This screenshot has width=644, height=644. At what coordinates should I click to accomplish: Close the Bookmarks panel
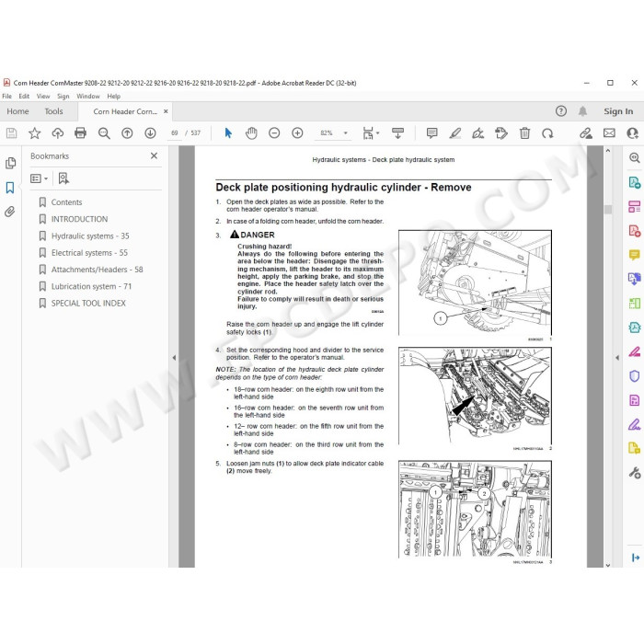[154, 155]
